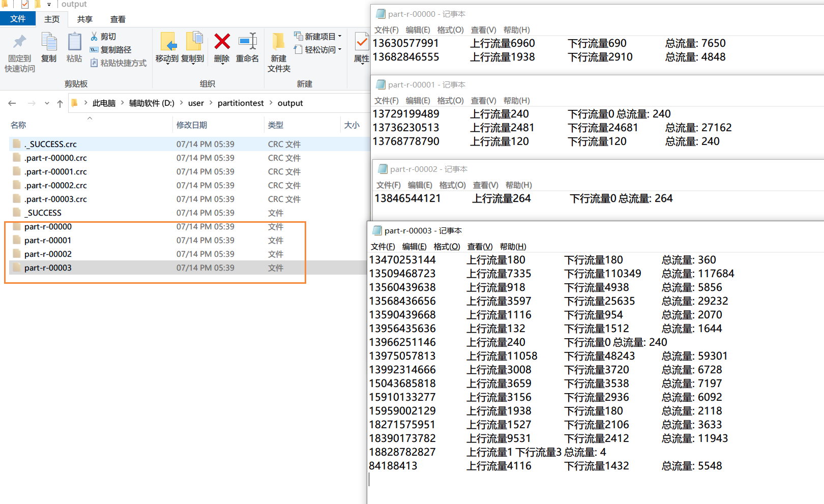Click 总流量: 27162 in part-r-00001 notepad
The height and width of the screenshot is (504, 824).
[x=698, y=128]
